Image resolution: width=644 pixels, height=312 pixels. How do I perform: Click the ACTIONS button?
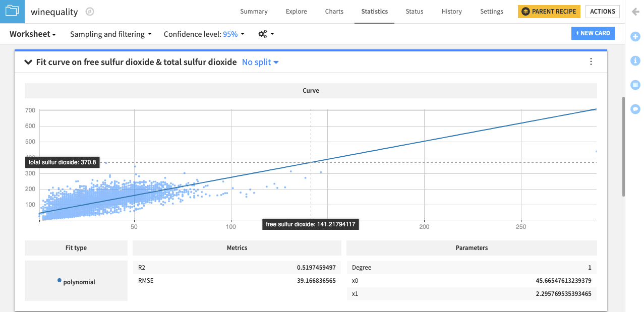[x=602, y=11]
